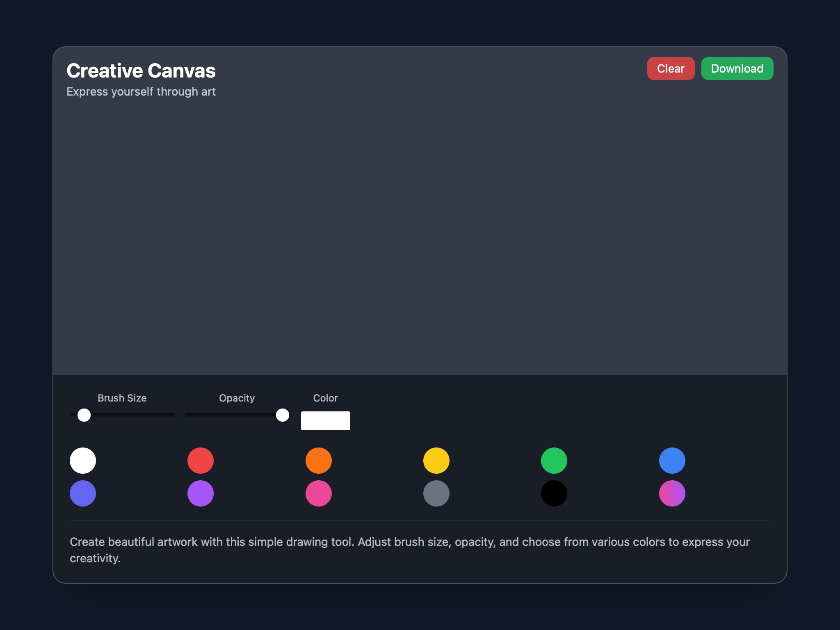Select the violet color swatch
Viewport: 840px width, 630px height.
pyautogui.click(x=201, y=493)
